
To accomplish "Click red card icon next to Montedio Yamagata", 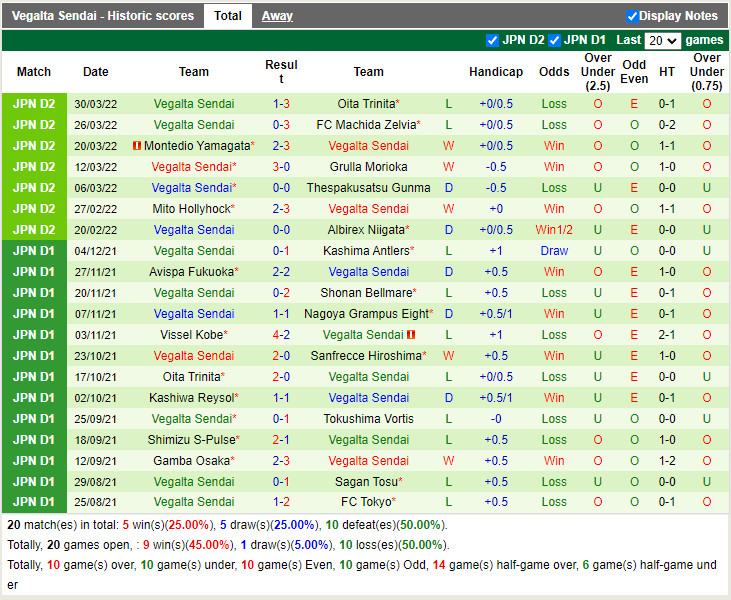I will [x=137, y=146].
